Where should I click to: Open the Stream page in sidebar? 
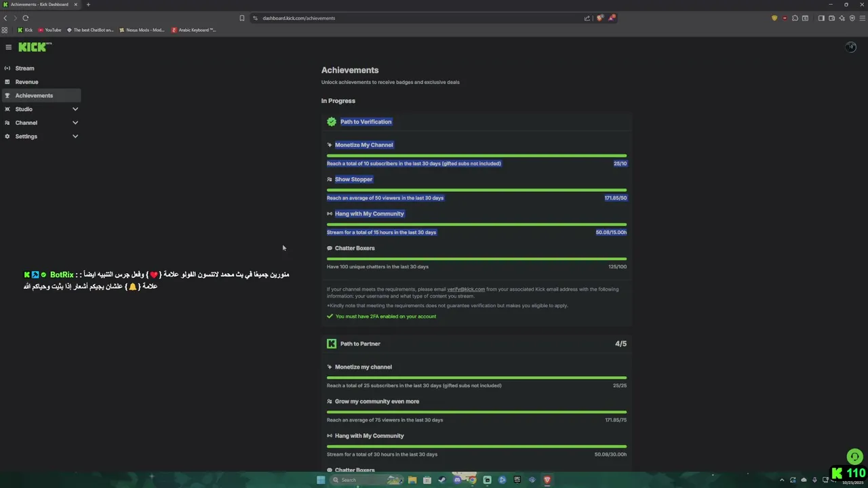coord(41,68)
